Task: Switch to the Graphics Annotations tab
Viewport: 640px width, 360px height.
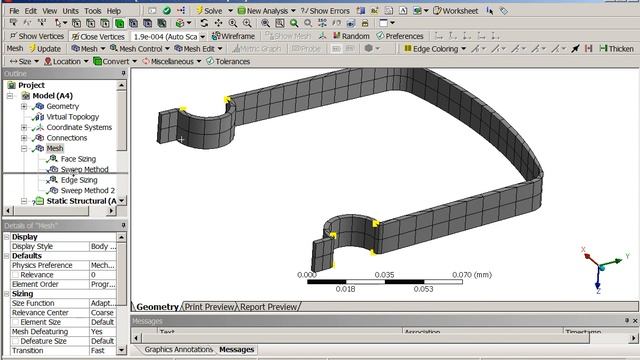Action: coord(178,349)
